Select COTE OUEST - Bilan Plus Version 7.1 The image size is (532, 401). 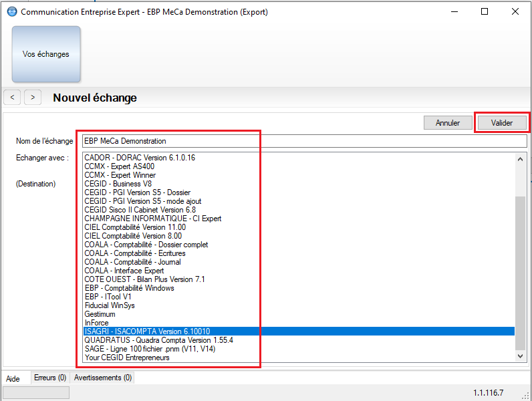pos(299,279)
